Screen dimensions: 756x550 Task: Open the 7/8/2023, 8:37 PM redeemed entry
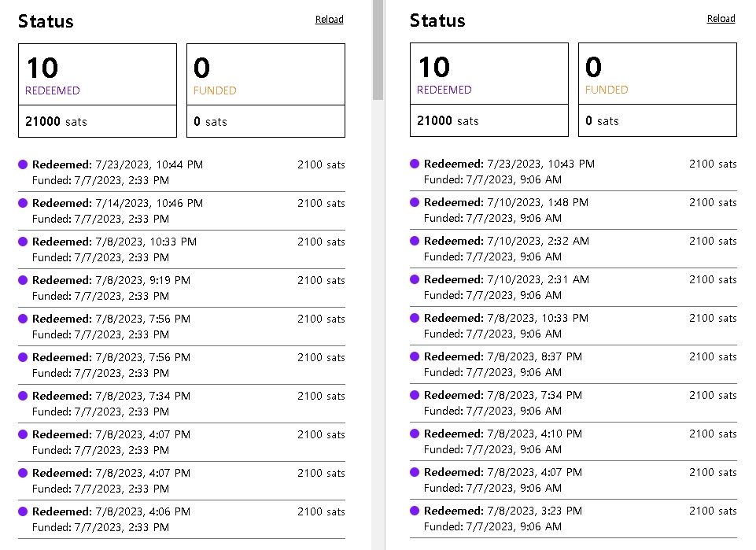[x=503, y=357]
